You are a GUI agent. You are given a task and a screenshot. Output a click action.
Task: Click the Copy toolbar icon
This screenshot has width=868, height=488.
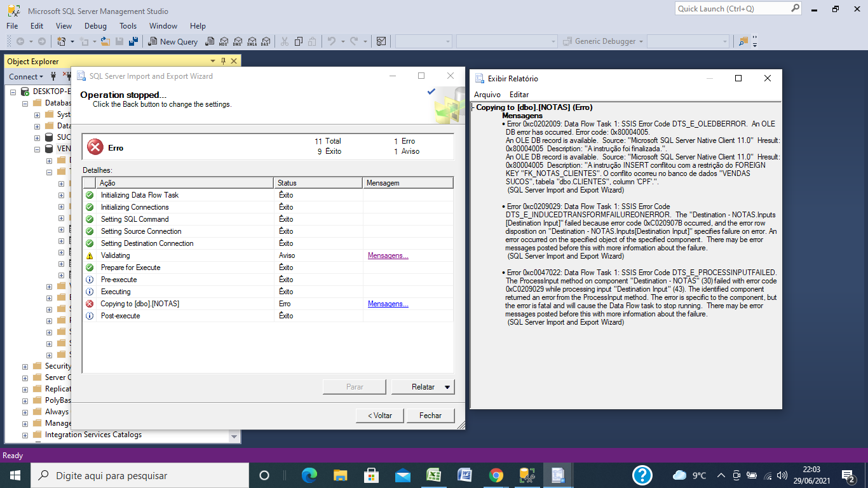coord(298,41)
